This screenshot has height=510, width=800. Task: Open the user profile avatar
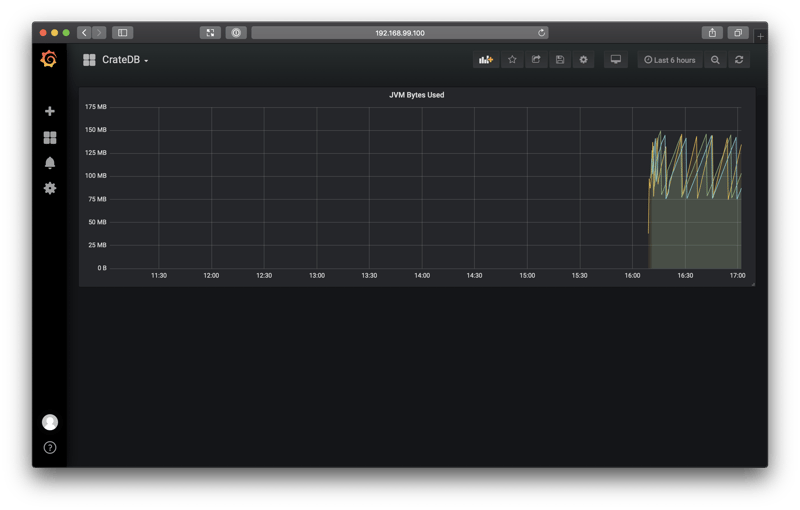tap(50, 422)
